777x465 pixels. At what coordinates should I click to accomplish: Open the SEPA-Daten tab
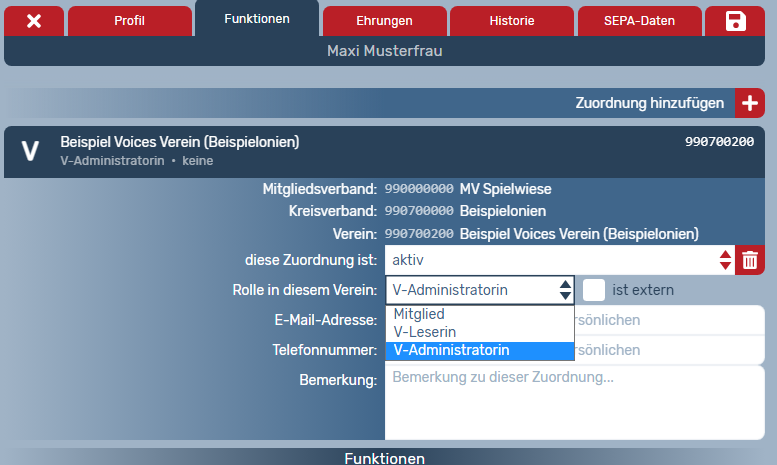[x=639, y=21]
